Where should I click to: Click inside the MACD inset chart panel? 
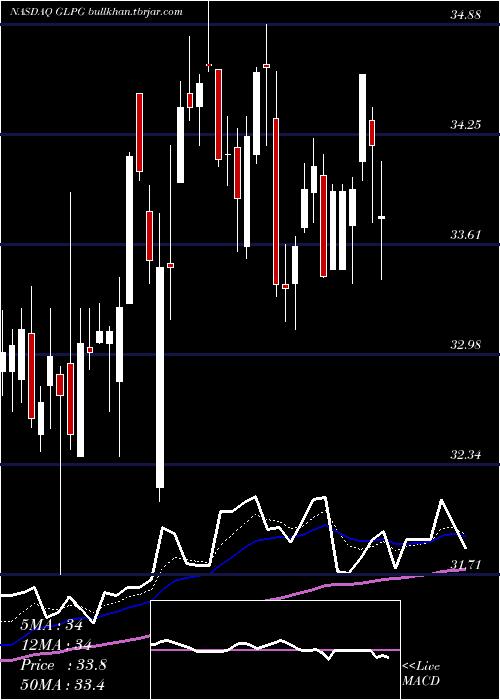coord(275,650)
